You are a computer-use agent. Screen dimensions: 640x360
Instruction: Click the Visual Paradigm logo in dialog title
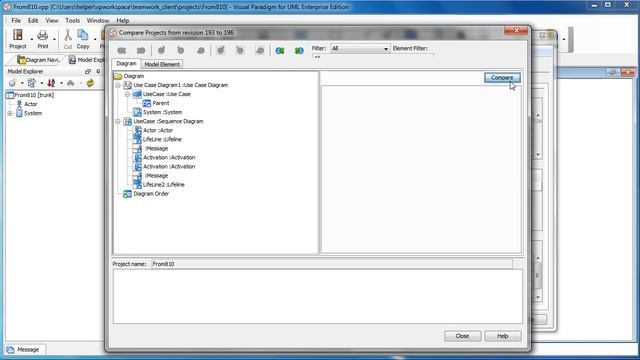coord(113,33)
